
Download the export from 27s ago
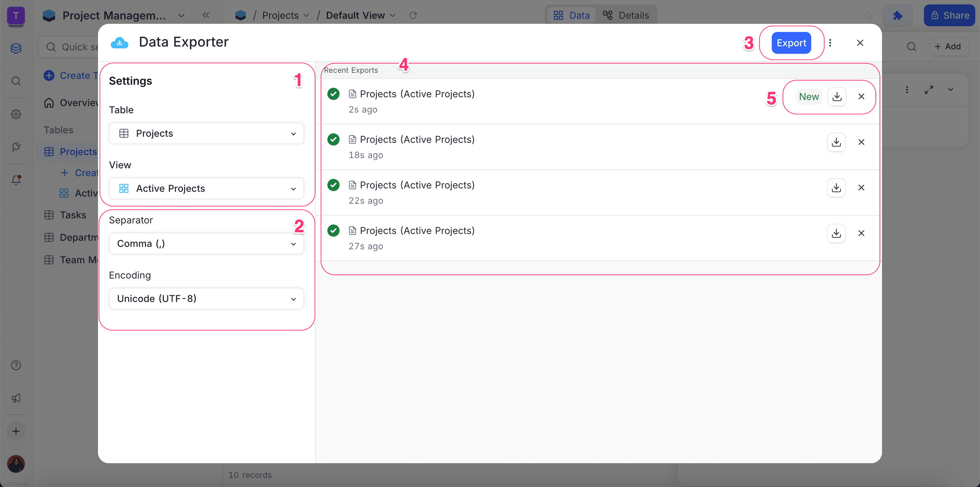[836, 233]
